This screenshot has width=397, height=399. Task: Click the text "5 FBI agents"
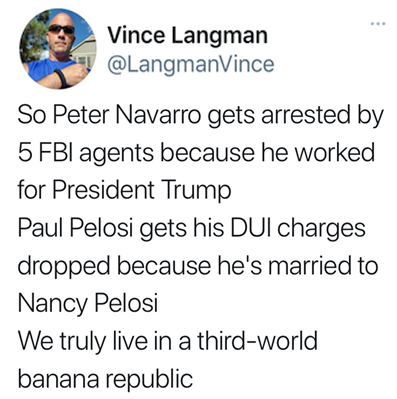(x=86, y=154)
